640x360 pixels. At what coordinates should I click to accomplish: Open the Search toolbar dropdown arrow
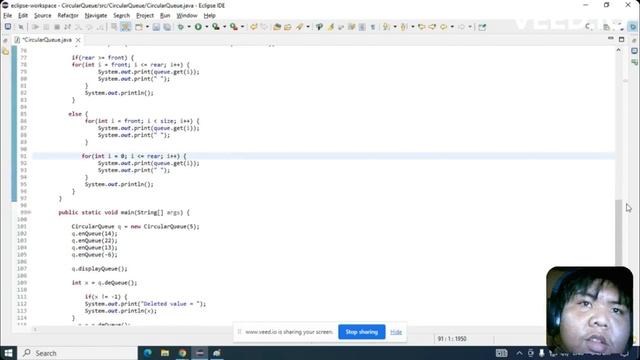pyautogui.click(x=308, y=27)
